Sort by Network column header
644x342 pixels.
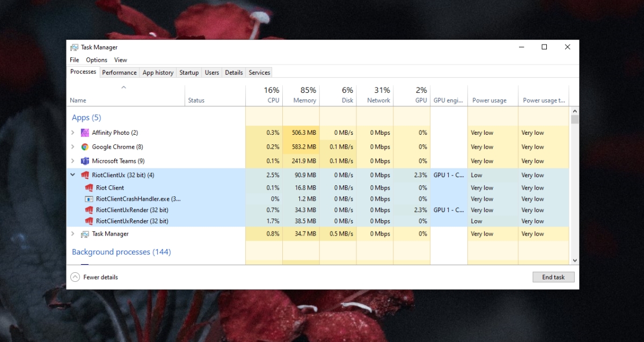(x=375, y=96)
